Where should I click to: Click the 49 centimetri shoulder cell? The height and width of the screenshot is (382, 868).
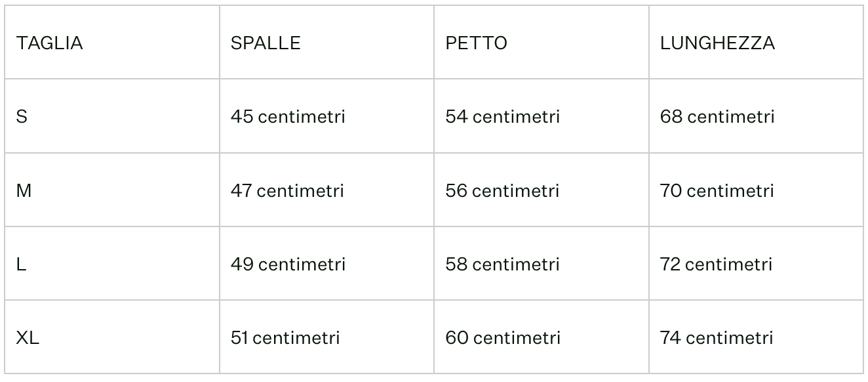pyautogui.click(x=288, y=265)
